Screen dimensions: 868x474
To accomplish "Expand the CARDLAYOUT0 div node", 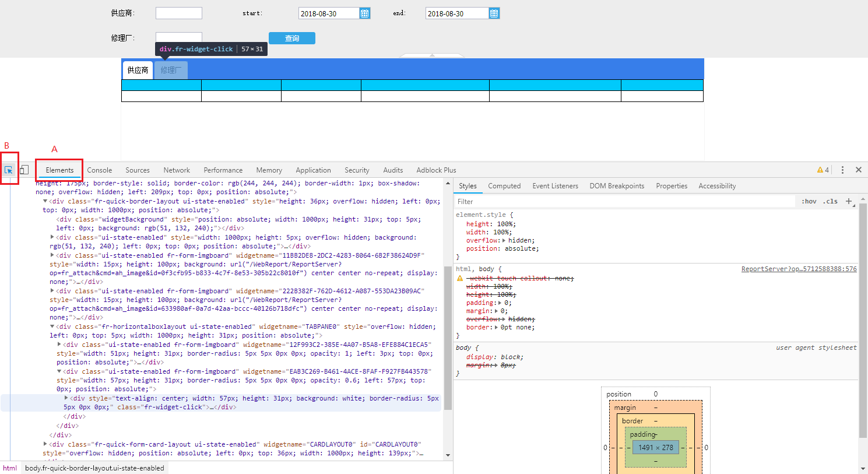I will (x=45, y=444).
